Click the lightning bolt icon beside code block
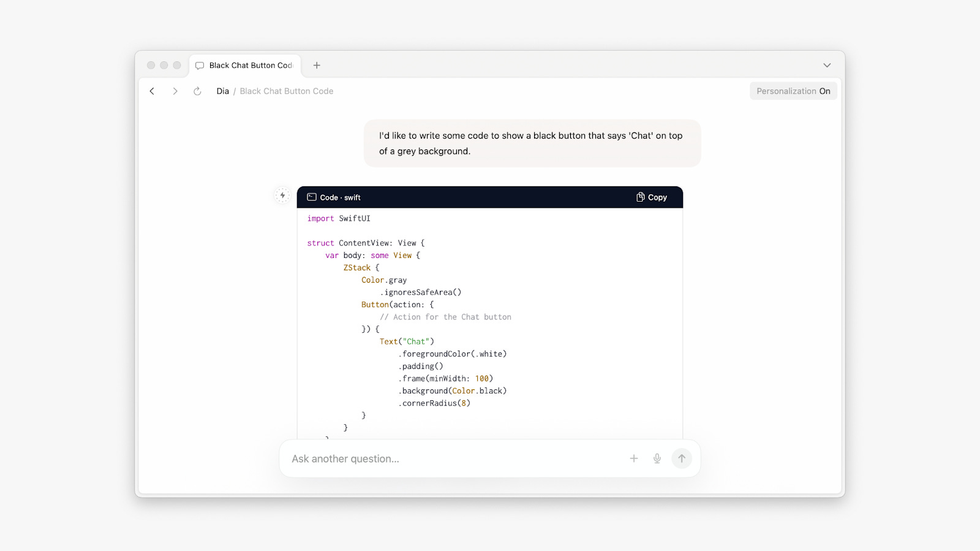 click(x=282, y=196)
